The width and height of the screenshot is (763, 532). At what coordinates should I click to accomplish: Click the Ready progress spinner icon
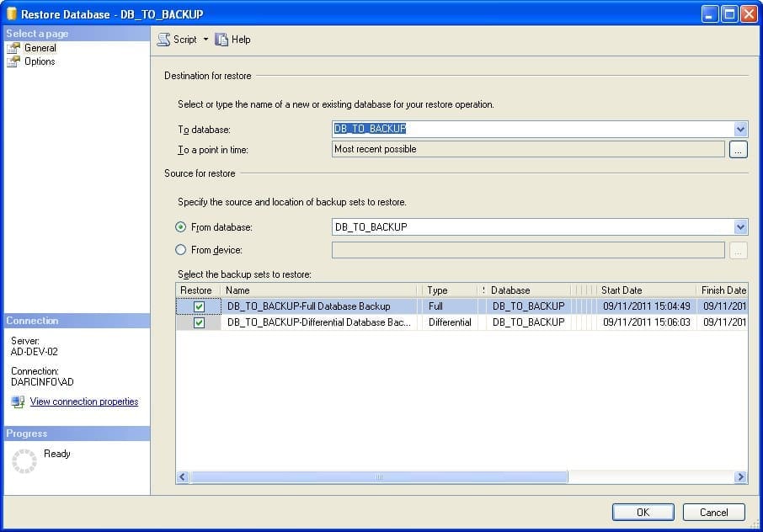click(x=24, y=461)
